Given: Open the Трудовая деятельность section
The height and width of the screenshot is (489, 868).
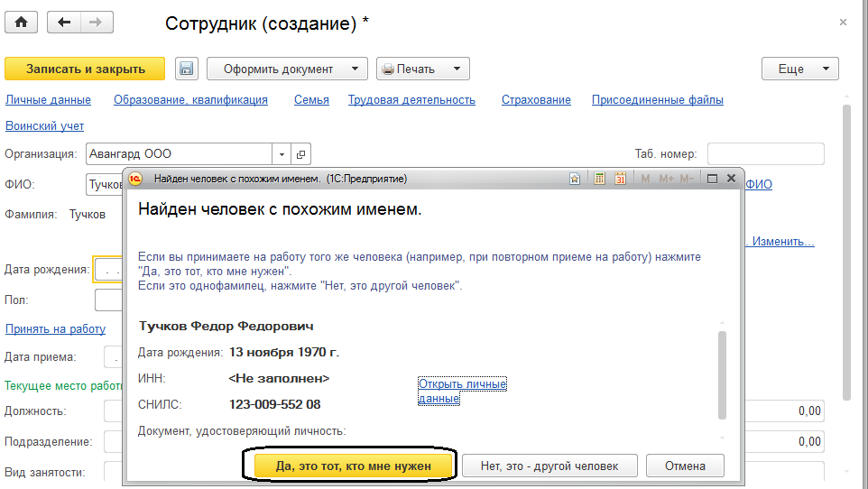Looking at the screenshot, I should coord(411,100).
